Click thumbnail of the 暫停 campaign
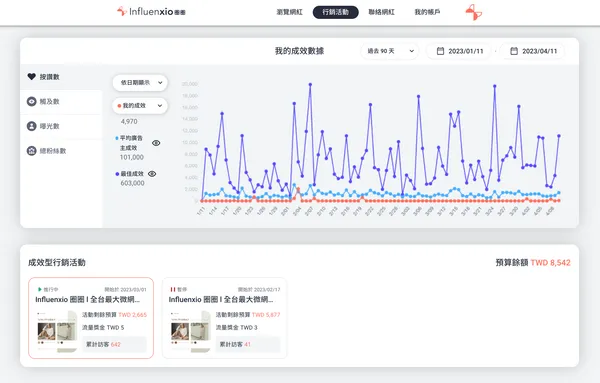600x383 pixels. [191, 331]
